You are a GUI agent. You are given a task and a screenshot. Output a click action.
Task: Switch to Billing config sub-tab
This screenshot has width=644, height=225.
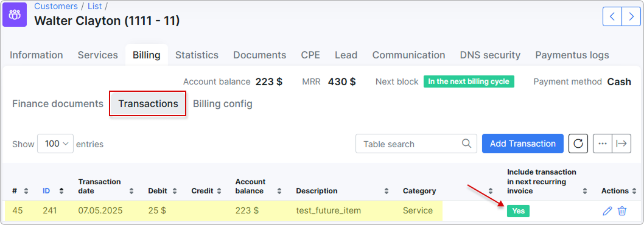pyautogui.click(x=223, y=103)
